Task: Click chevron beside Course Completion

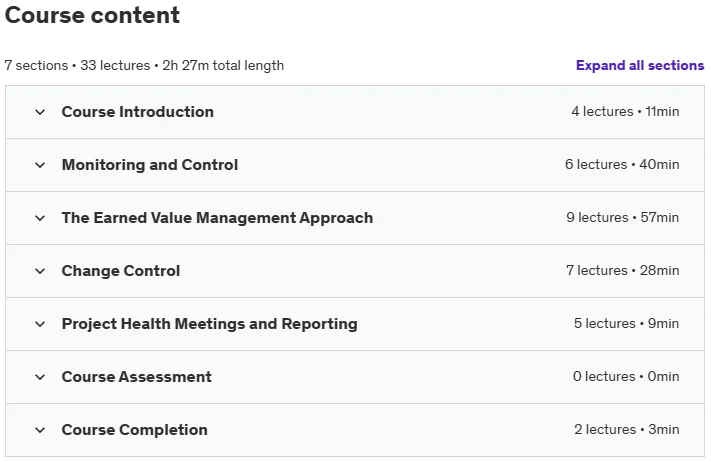Action: (x=40, y=430)
